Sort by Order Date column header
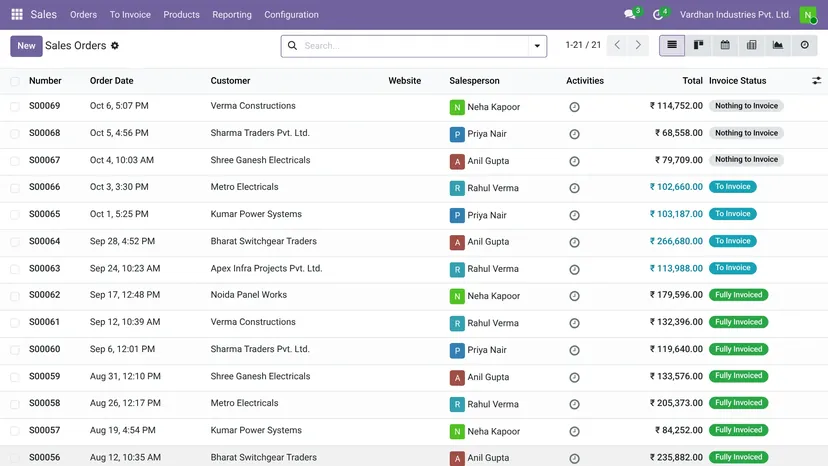828x466 pixels. click(111, 81)
